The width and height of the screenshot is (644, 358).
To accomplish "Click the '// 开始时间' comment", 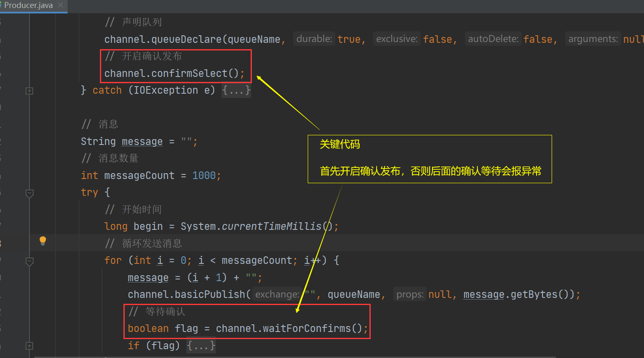I will [x=133, y=210].
